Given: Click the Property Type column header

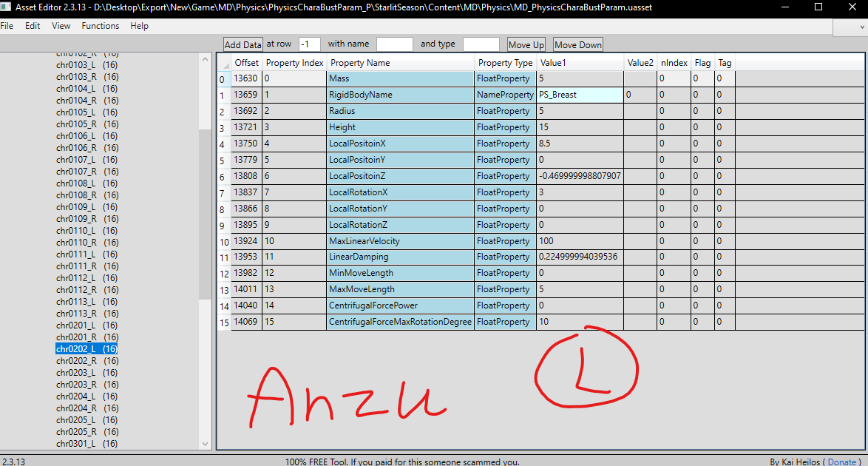Looking at the screenshot, I should click(505, 63).
